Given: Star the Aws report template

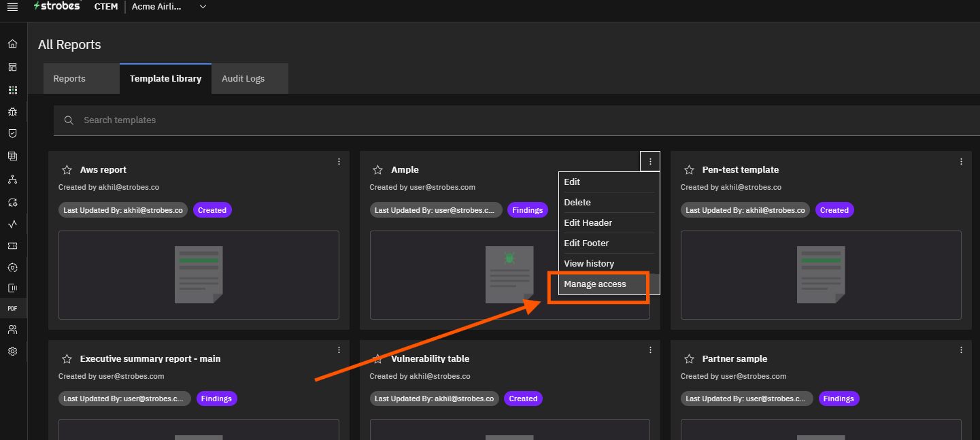Looking at the screenshot, I should click(67, 170).
